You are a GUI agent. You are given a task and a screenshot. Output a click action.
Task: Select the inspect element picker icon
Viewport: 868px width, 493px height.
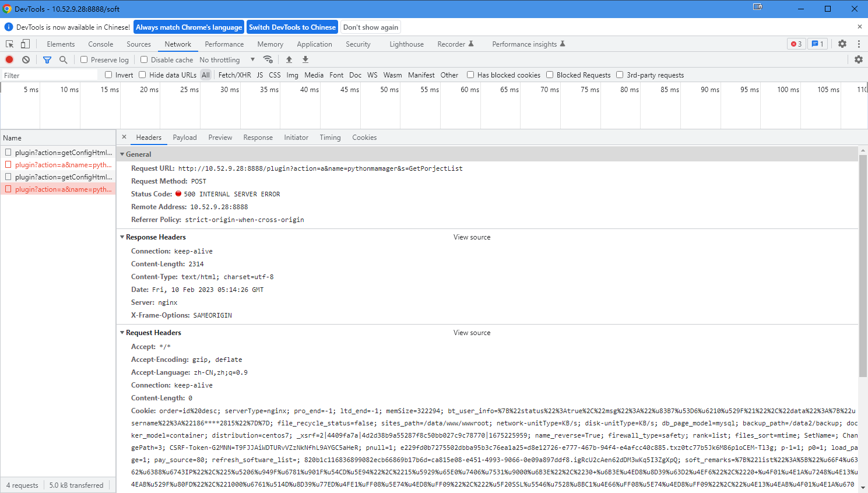tap(9, 44)
